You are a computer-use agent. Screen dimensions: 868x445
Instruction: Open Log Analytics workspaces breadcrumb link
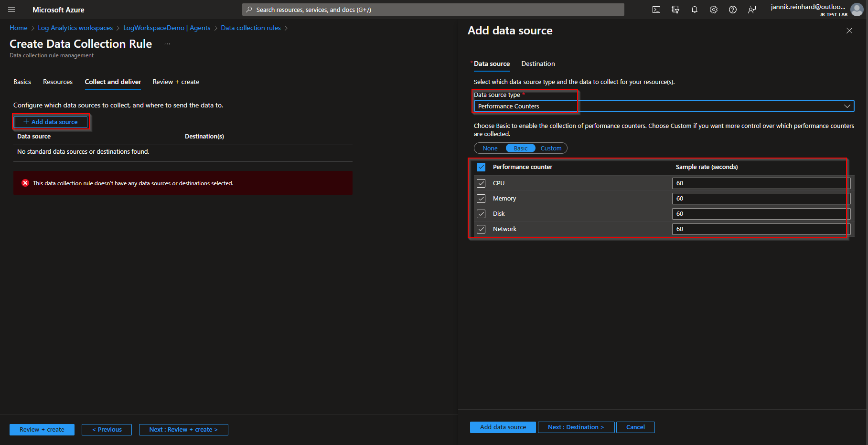(x=75, y=28)
